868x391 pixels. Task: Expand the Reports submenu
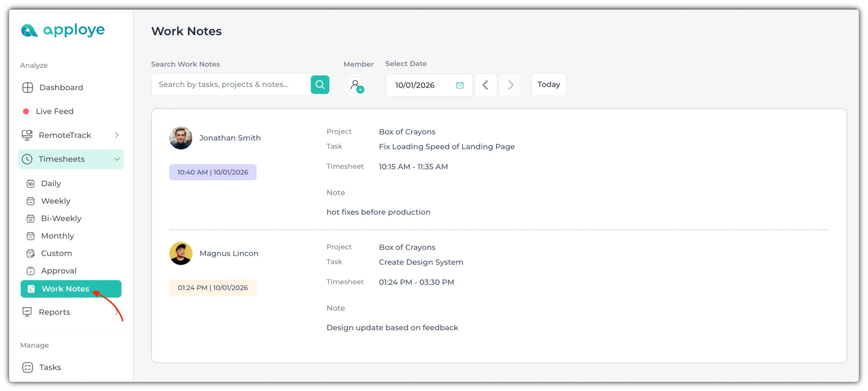click(x=116, y=312)
